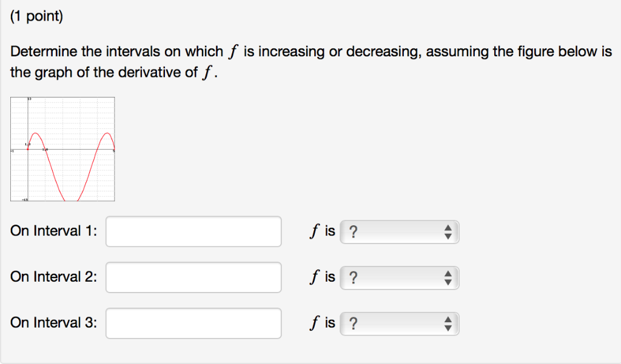Click the up arrow on the third selector

[x=448, y=320]
